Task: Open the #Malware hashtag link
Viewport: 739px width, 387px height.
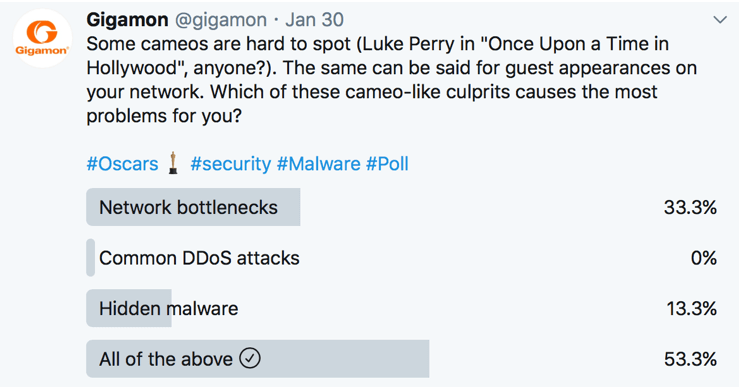Action: 319,164
